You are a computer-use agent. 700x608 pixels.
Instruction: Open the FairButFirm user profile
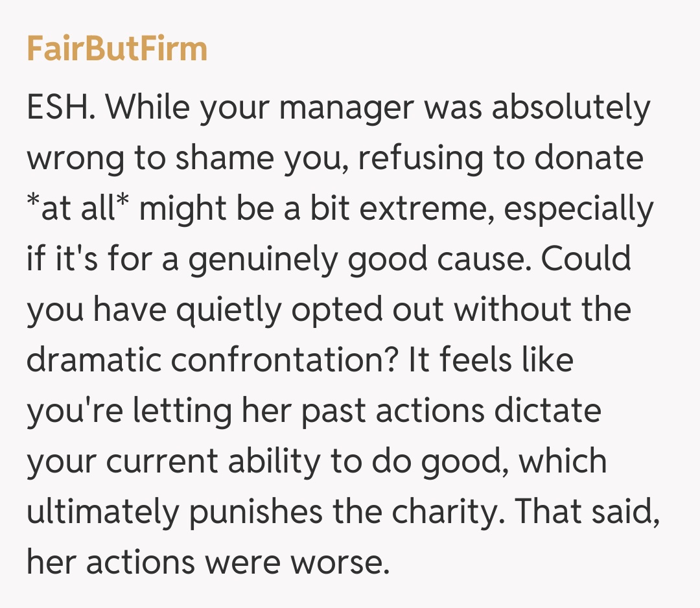[x=117, y=49]
